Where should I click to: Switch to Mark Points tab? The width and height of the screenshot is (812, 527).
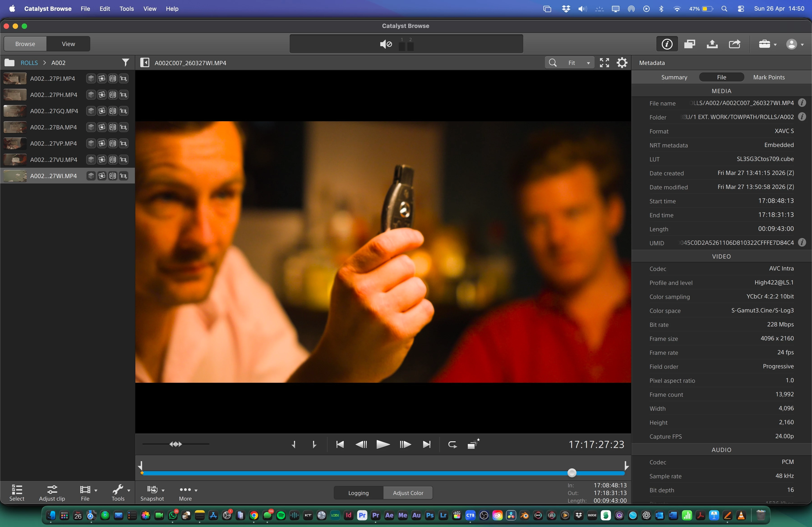769,77
